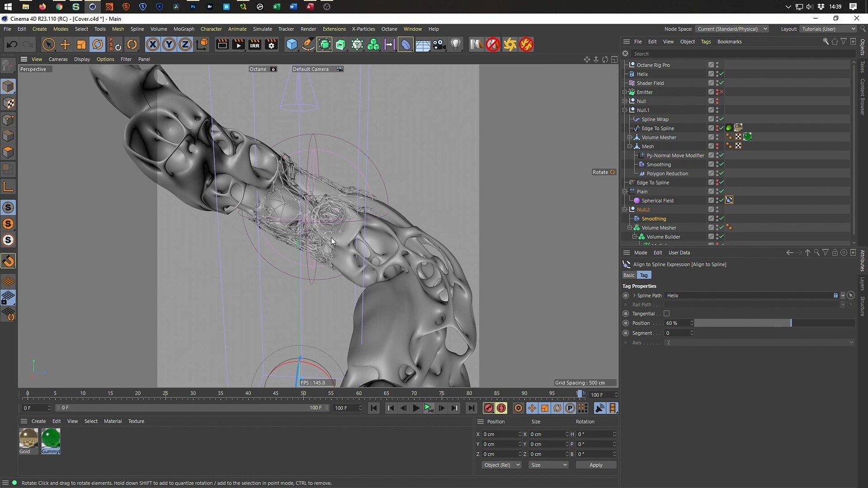
Task: Switch to the Basic tab
Action: coord(628,275)
